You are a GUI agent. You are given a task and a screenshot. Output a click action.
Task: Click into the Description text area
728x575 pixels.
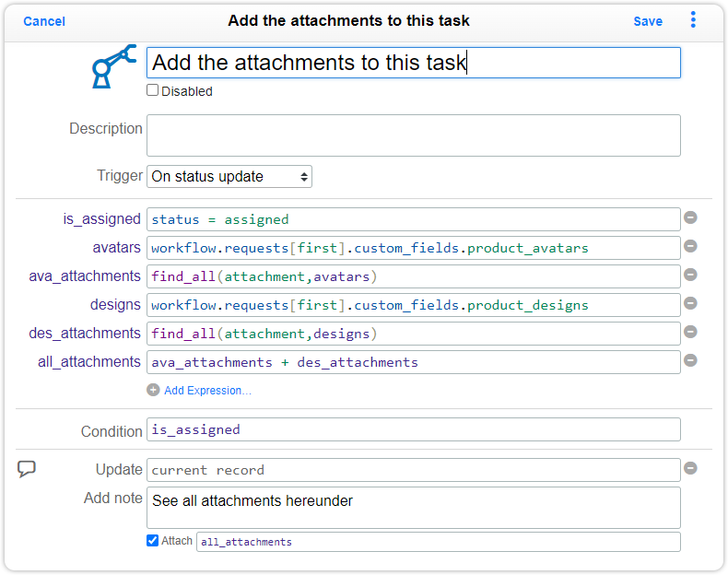pos(414,135)
